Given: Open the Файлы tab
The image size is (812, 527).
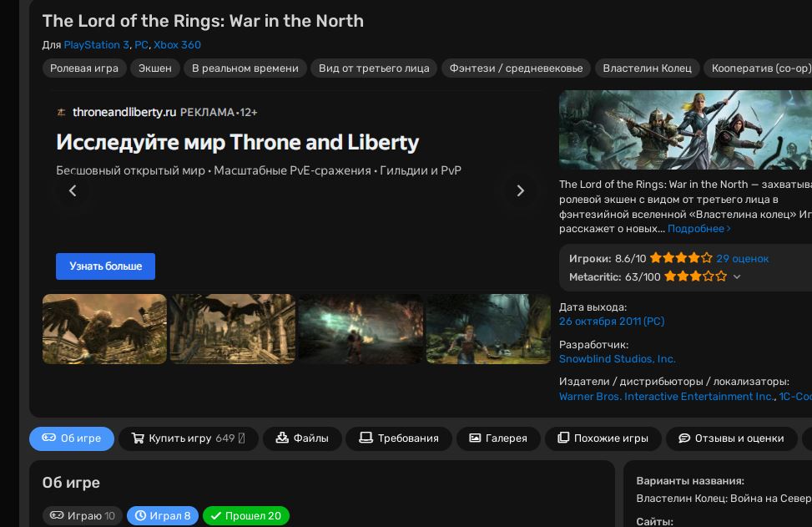Looking at the screenshot, I should point(302,438).
